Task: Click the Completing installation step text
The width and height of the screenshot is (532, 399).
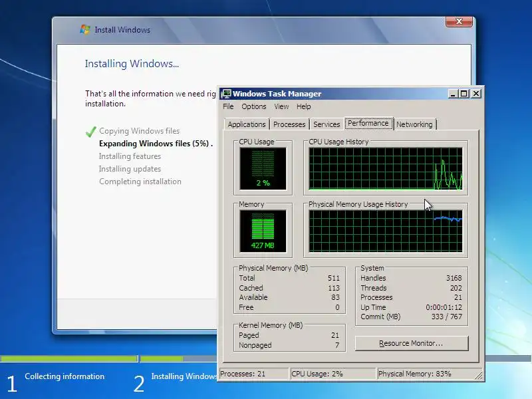Action: [x=140, y=182]
